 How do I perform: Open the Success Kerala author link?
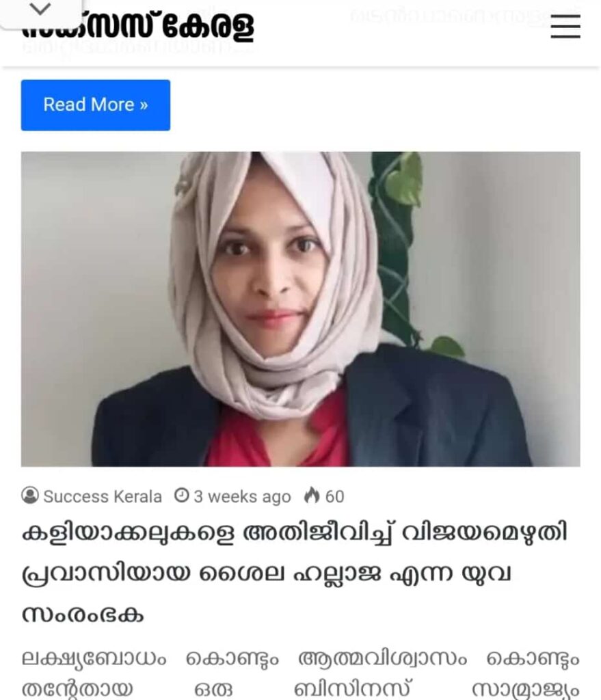tap(103, 496)
